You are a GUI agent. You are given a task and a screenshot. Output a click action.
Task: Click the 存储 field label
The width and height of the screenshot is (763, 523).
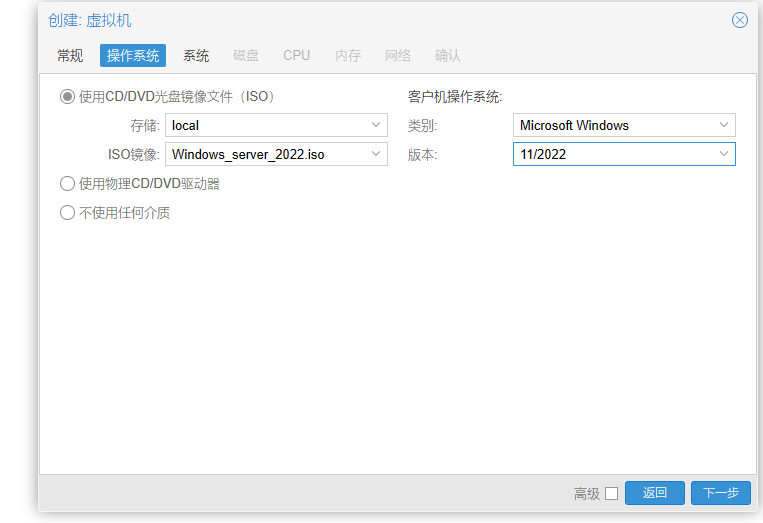pos(145,126)
